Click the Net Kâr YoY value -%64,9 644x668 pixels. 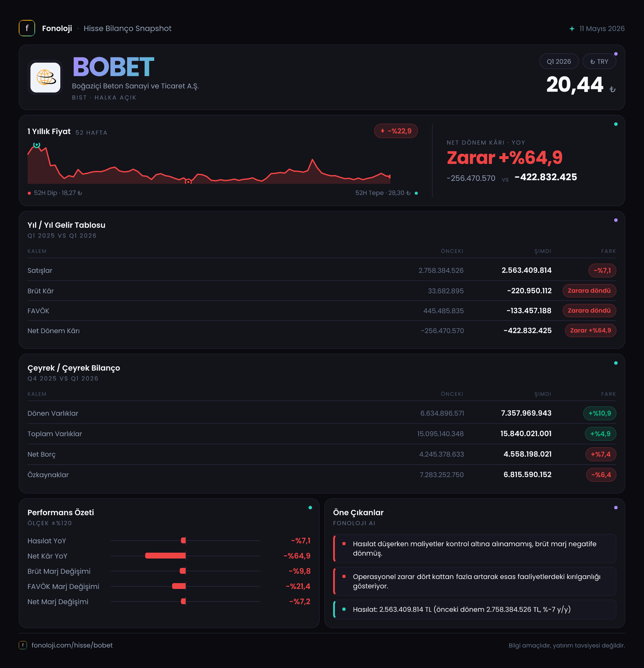(x=297, y=556)
